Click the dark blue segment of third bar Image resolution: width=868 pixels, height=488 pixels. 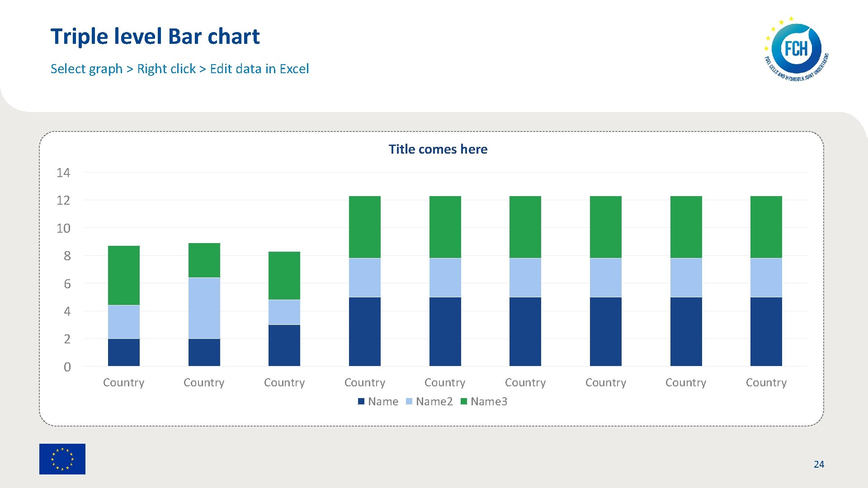coord(284,345)
